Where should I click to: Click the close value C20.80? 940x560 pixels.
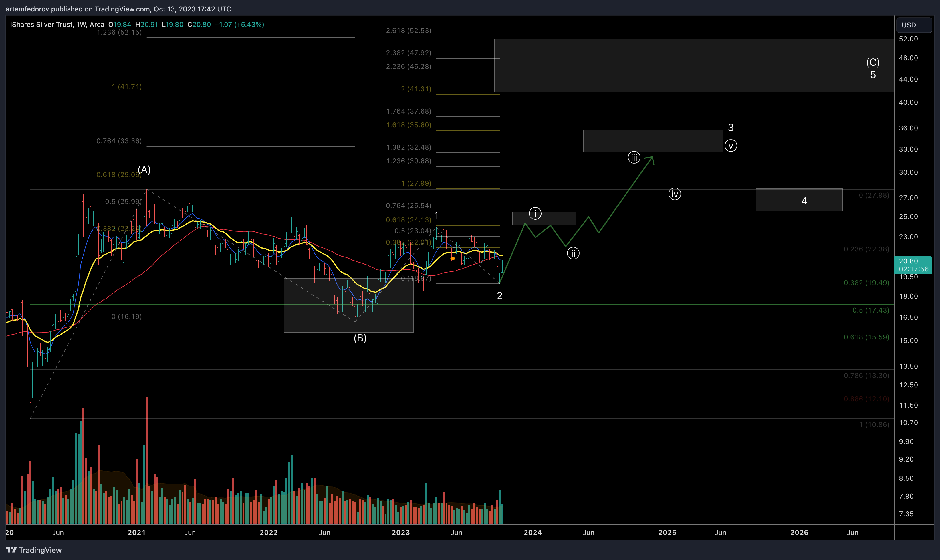point(199,25)
